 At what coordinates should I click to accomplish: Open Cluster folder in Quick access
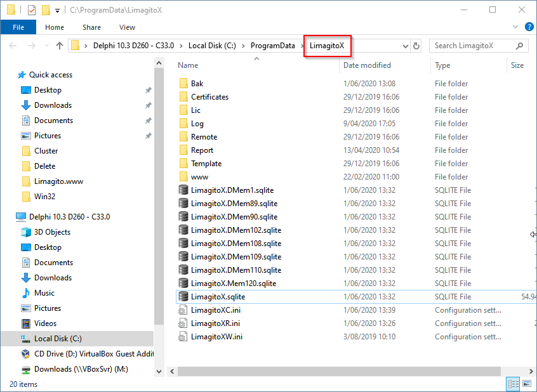click(46, 150)
